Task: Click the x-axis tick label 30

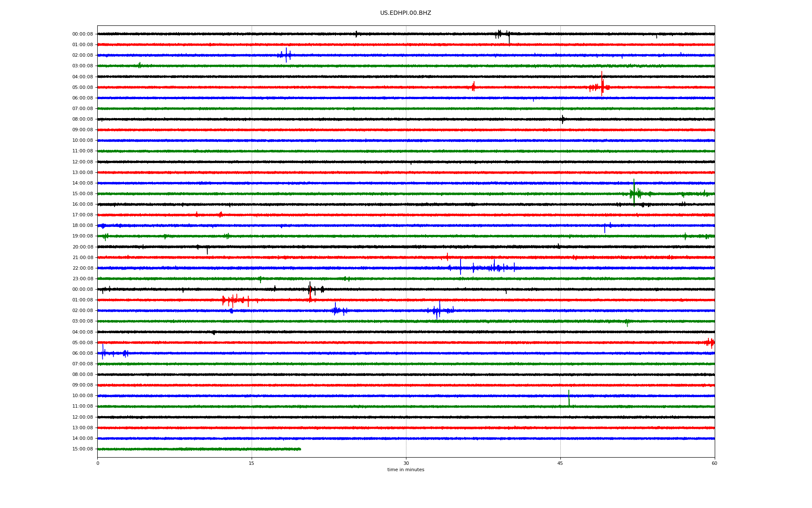Action: (x=406, y=463)
